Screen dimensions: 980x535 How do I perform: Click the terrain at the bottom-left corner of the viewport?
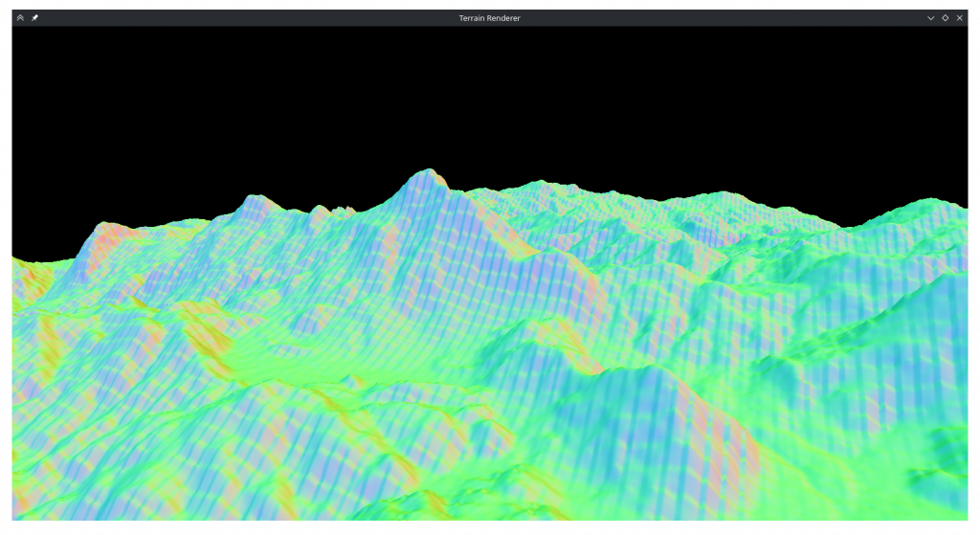29,507
